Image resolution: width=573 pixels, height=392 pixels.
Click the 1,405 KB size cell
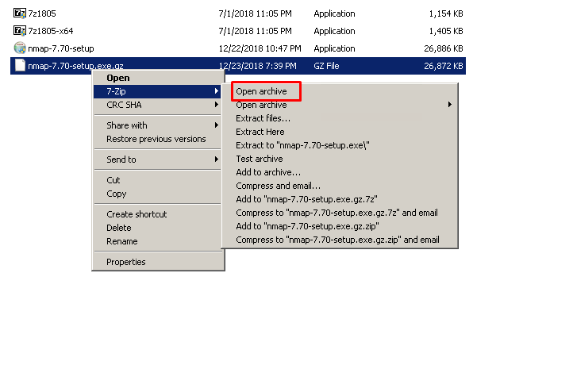click(446, 31)
